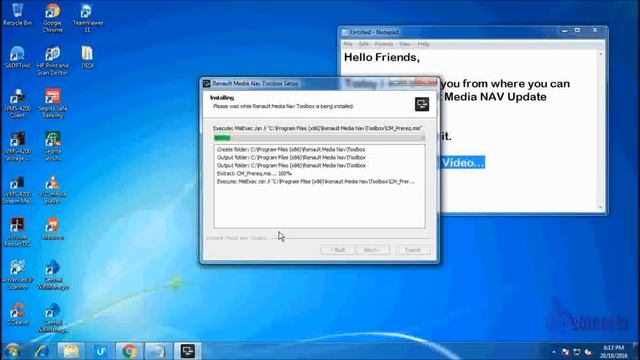
Task: Launch Google Chrome from the desktop shortcut
Action: pyautogui.click(x=52, y=18)
